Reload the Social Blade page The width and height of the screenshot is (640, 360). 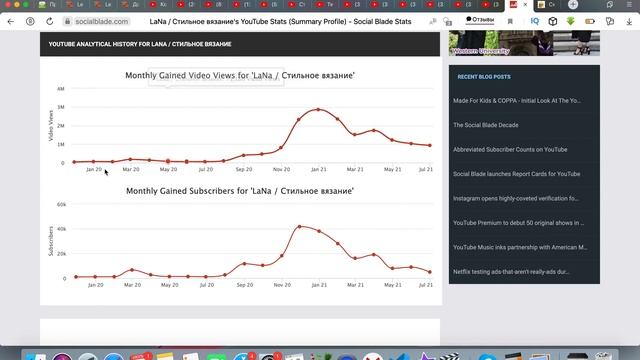point(49,21)
